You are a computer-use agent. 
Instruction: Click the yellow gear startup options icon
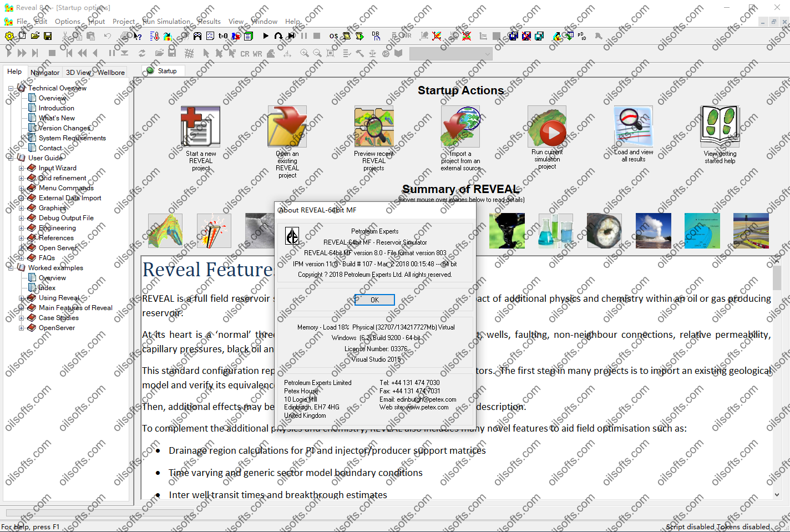click(x=9, y=36)
